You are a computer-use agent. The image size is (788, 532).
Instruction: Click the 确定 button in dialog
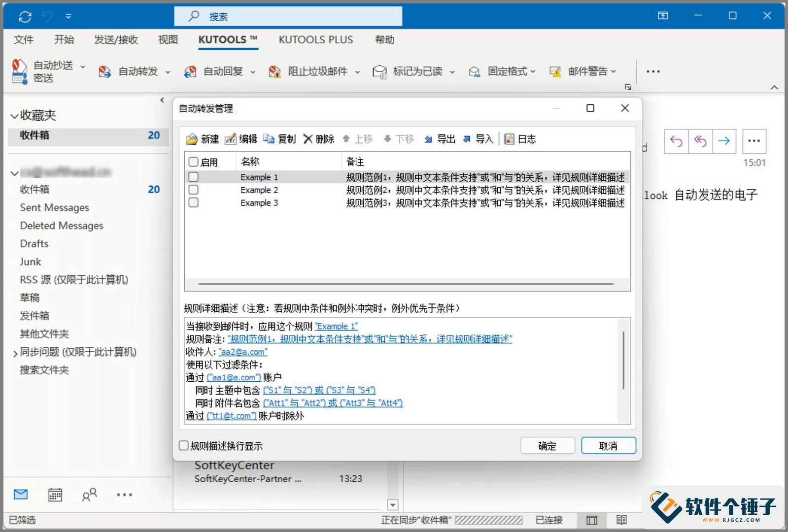coord(548,446)
